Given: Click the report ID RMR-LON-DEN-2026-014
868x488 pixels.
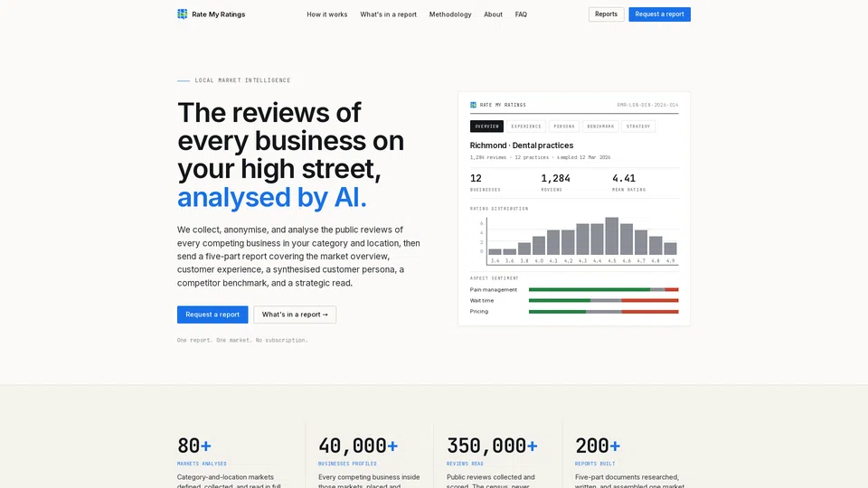Looking at the screenshot, I should tap(647, 105).
